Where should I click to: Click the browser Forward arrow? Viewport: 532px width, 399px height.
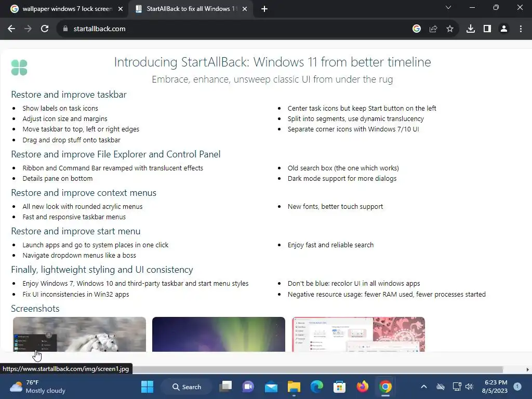click(x=28, y=29)
